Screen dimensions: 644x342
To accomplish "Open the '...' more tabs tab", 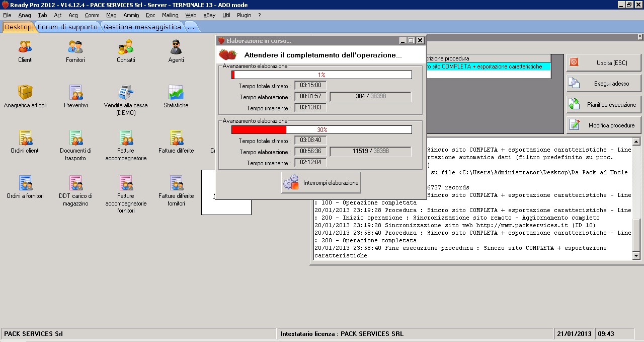I will 191,27.
